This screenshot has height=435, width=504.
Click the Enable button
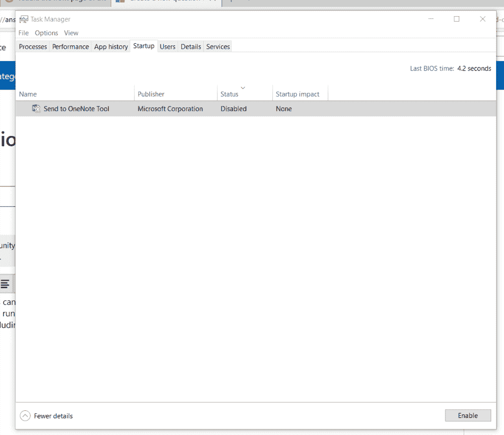tap(468, 415)
